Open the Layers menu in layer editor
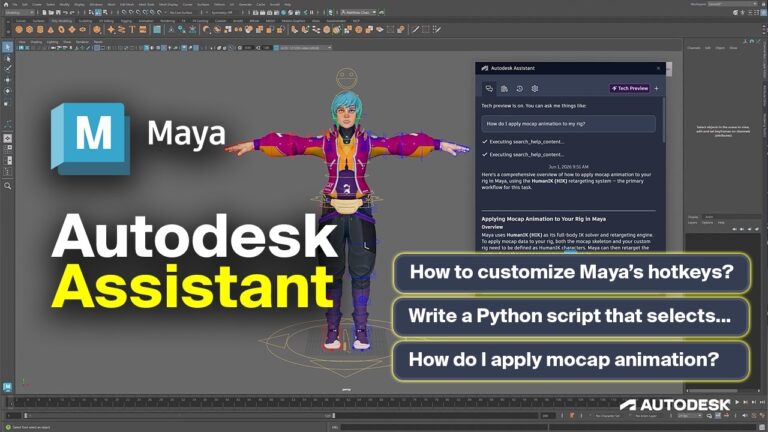Image resolution: width=768 pixels, height=432 pixels. click(x=693, y=222)
